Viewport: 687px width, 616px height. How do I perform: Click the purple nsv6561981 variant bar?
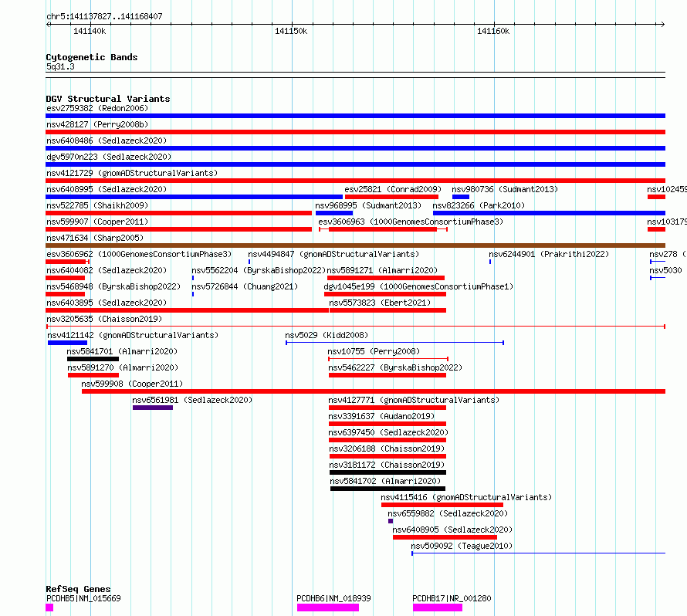tap(153, 408)
